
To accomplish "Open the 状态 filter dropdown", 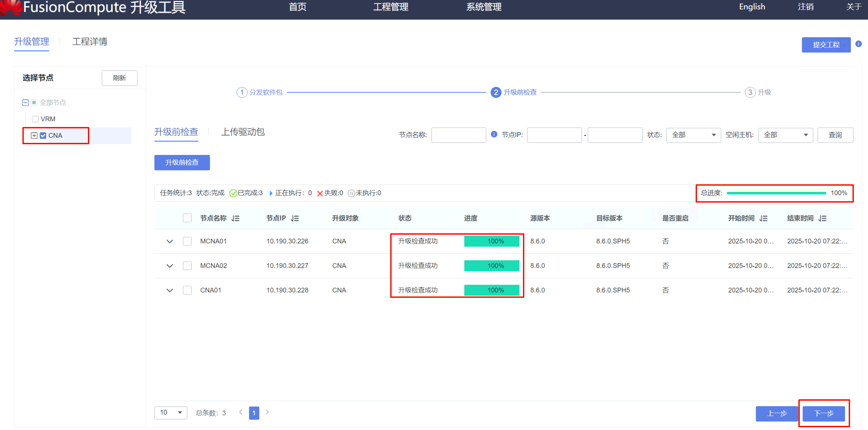I will click(x=693, y=135).
